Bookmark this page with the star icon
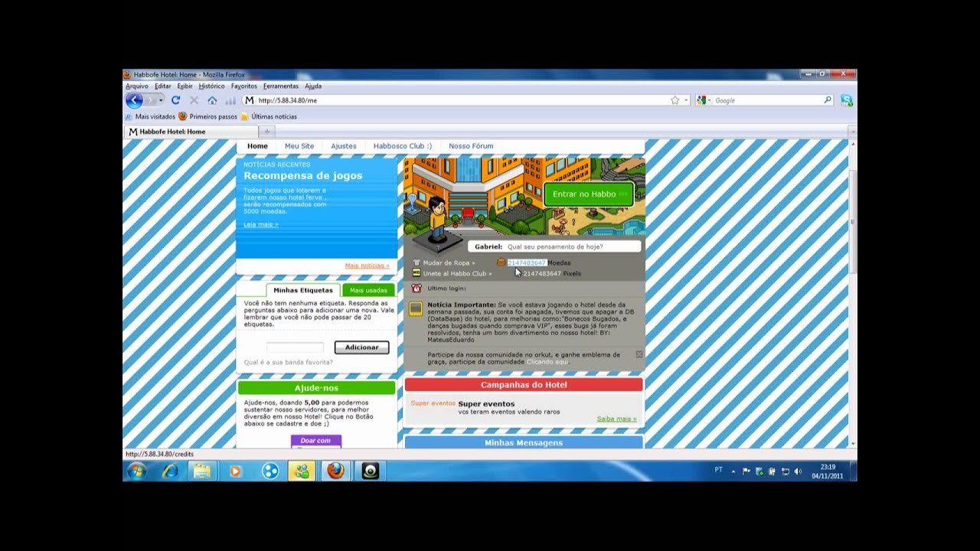The height and width of the screenshot is (551, 980). click(675, 100)
